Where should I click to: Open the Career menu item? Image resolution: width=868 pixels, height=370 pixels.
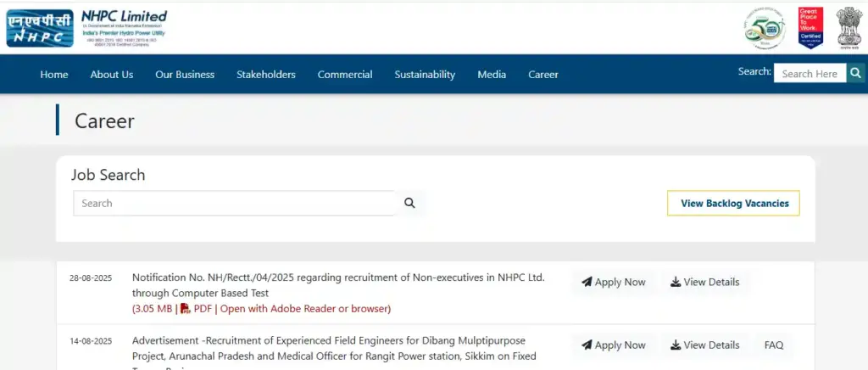pyautogui.click(x=543, y=75)
